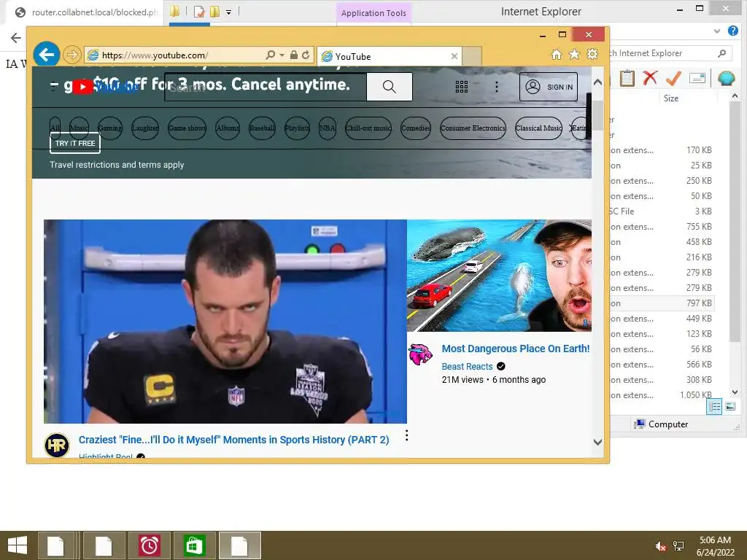Select the Playlists filter chip

[x=297, y=128]
